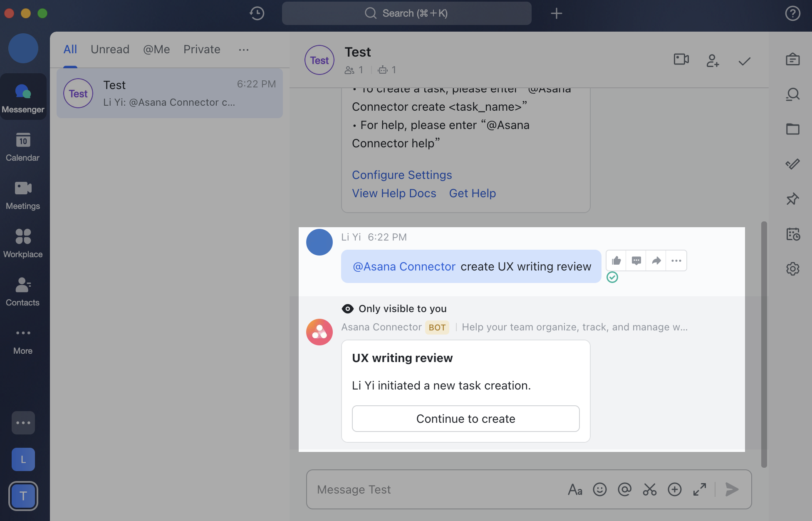Image resolution: width=812 pixels, height=521 pixels.
Task: Start a video call in Test chat
Action: coord(681,60)
